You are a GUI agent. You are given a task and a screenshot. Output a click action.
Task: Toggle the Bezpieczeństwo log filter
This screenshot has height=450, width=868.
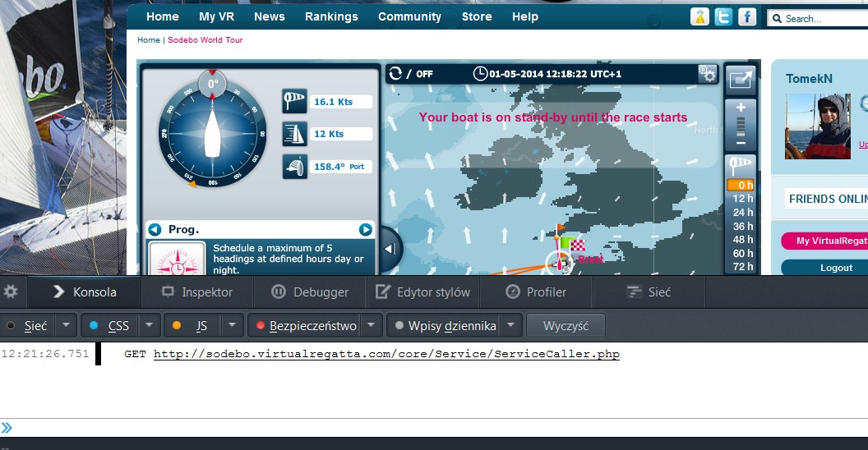(x=306, y=326)
